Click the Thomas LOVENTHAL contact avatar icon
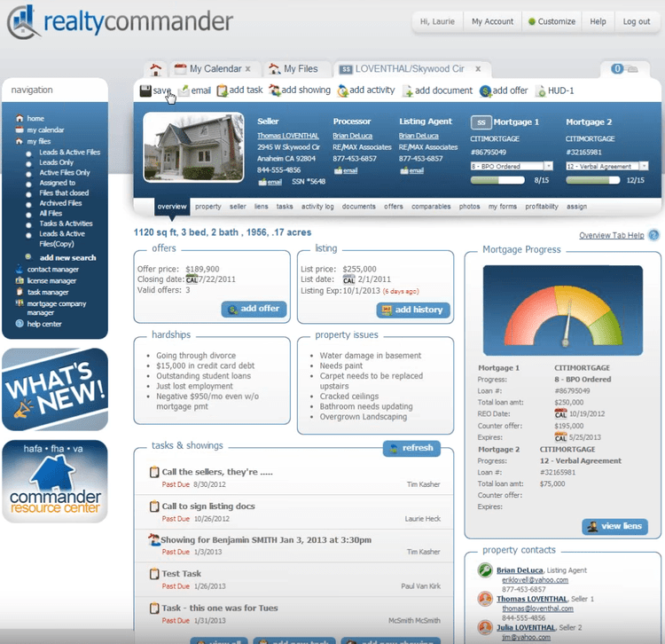 click(x=485, y=599)
